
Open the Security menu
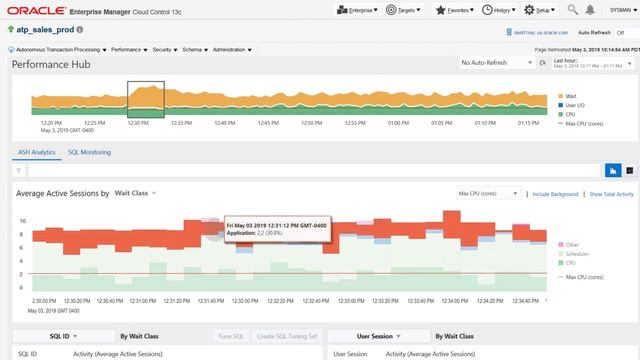165,50
